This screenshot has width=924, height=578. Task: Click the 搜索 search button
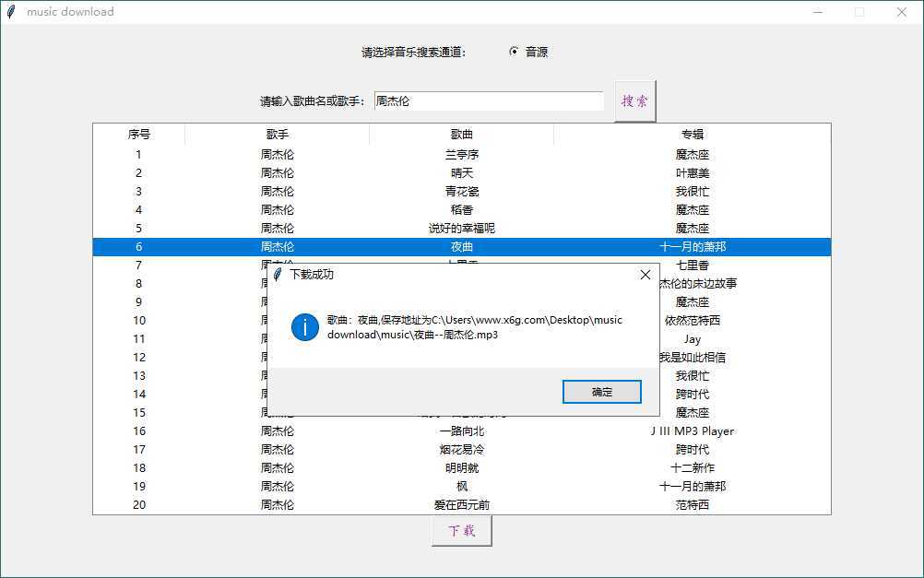pyautogui.click(x=634, y=100)
